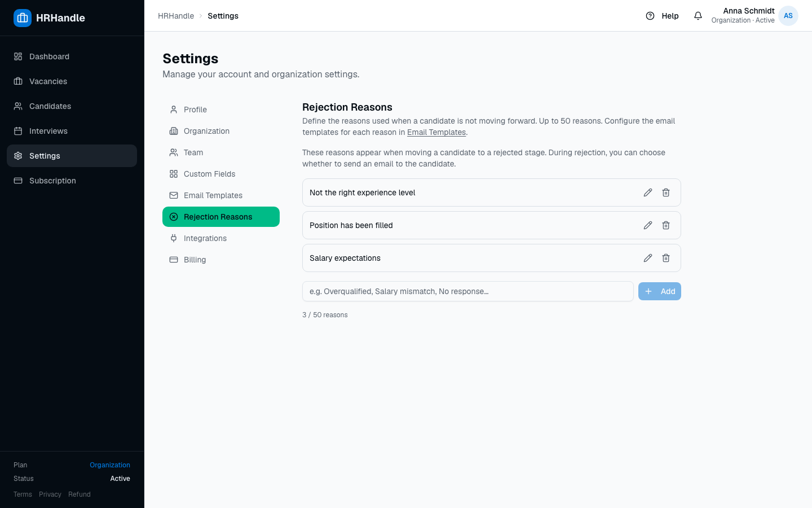Click the Custom Fields grid icon
This screenshot has width=812, height=508.
point(174,174)
